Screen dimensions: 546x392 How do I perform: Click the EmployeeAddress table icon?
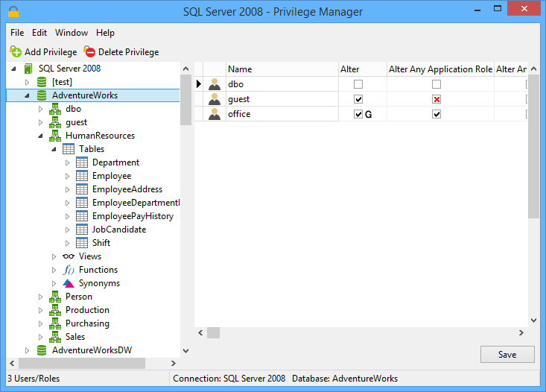tap(82, 189)
